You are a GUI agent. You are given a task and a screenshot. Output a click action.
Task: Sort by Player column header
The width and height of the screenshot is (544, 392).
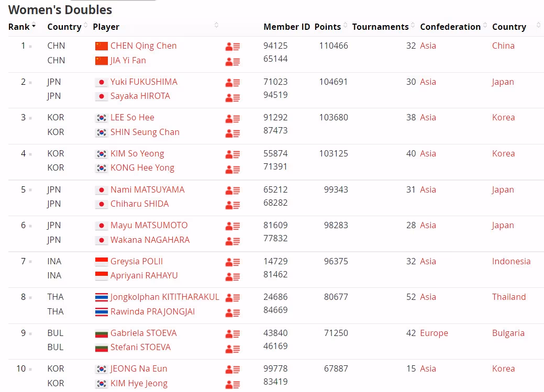[106, 27]
